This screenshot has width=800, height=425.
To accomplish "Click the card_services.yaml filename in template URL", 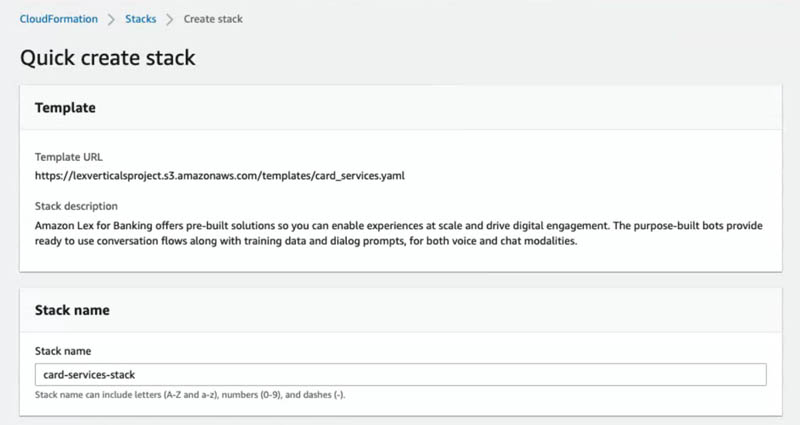I will (x=360, y=176).
